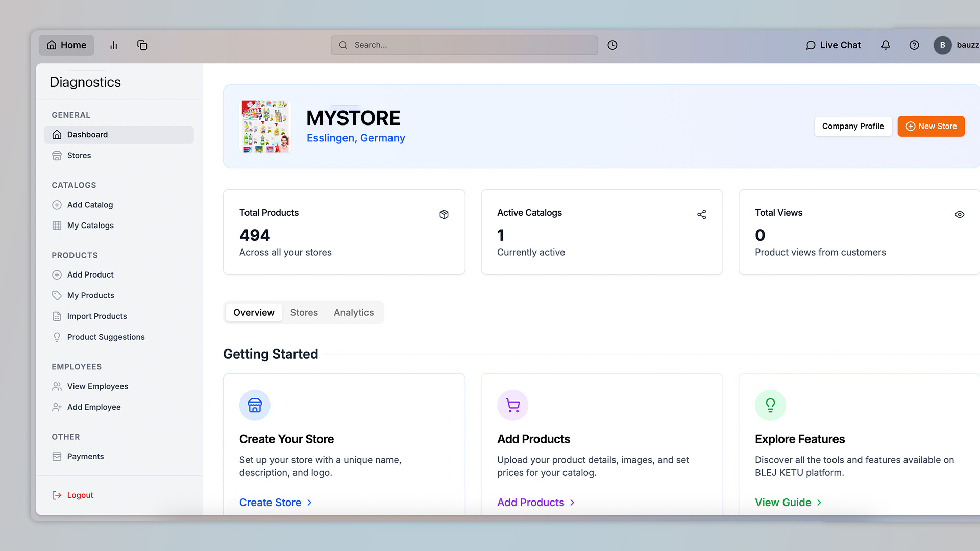Open Product Suggestions in sidebar
980x551 pixels.
pos(106,337)
